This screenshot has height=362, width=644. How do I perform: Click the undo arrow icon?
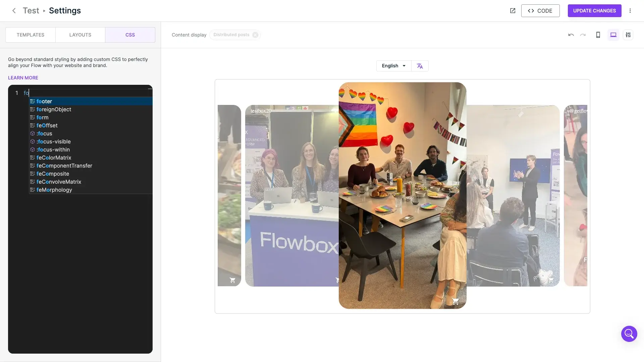click(571, 35)
